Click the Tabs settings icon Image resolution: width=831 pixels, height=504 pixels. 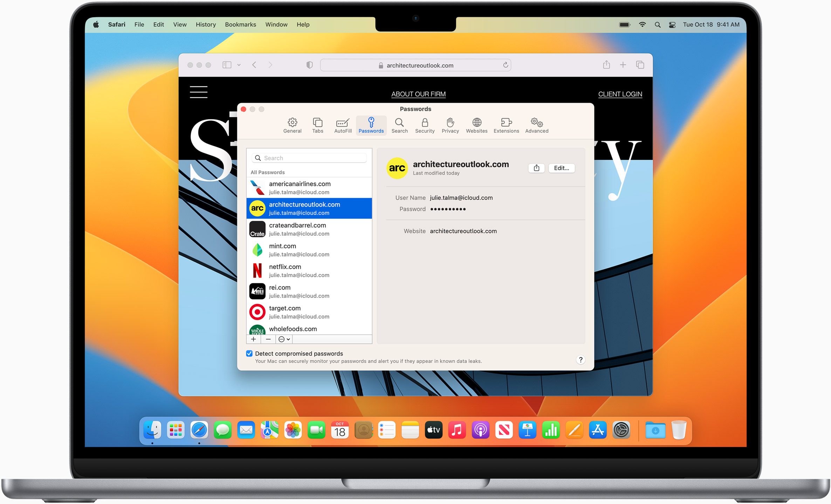tap(317, 125)
